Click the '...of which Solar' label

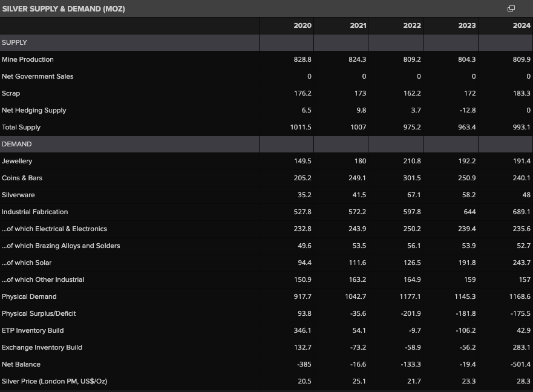tap(27, 263)
